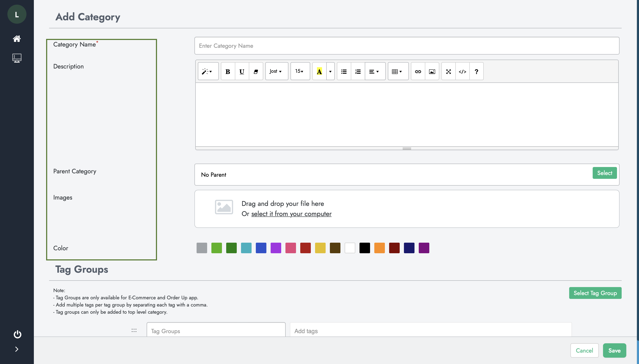Open the font size 15 dropdown
Image resolution: width=639 pixels, height=364 pixels.
[300, 71]
